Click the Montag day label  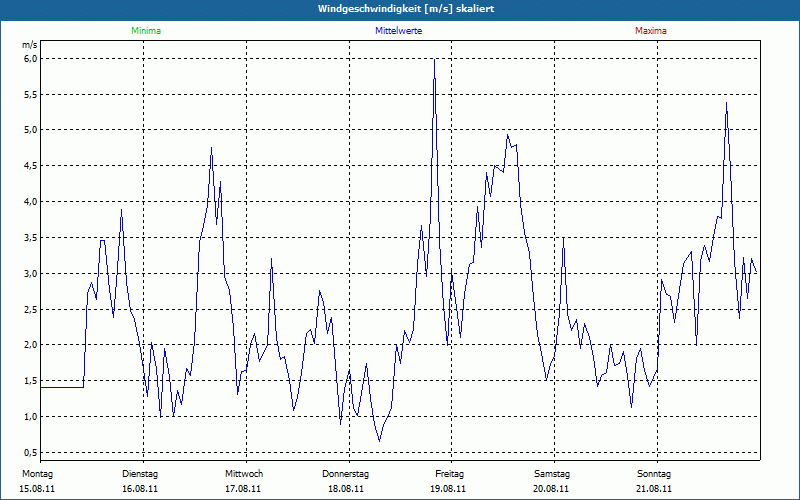click(37, 474)
